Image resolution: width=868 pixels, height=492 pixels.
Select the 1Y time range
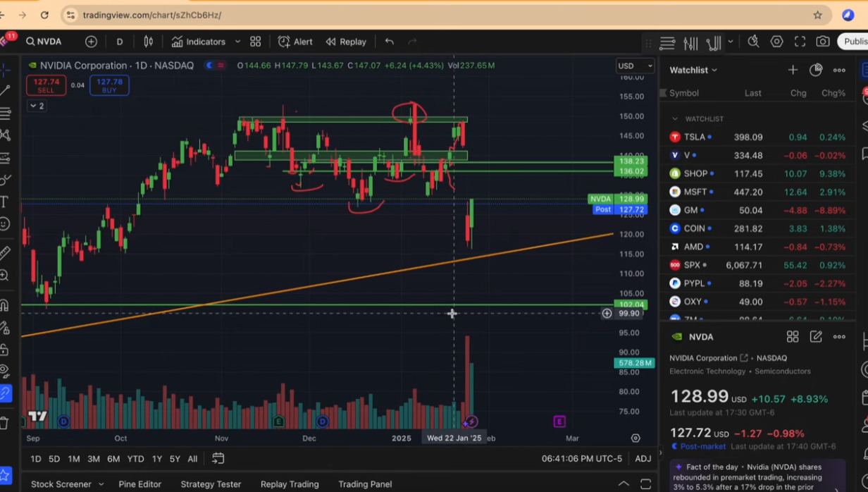pyautogui.click(x=157, y=459)
